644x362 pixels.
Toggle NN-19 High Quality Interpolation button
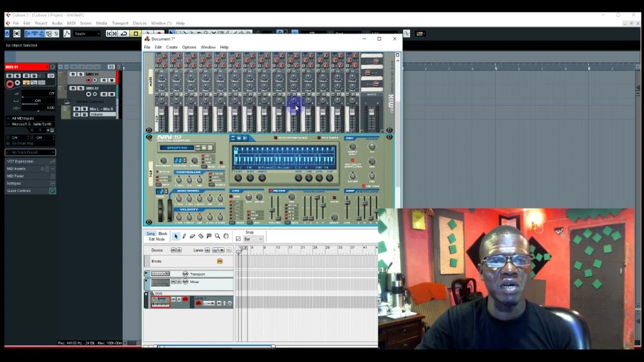click(353, 161)
